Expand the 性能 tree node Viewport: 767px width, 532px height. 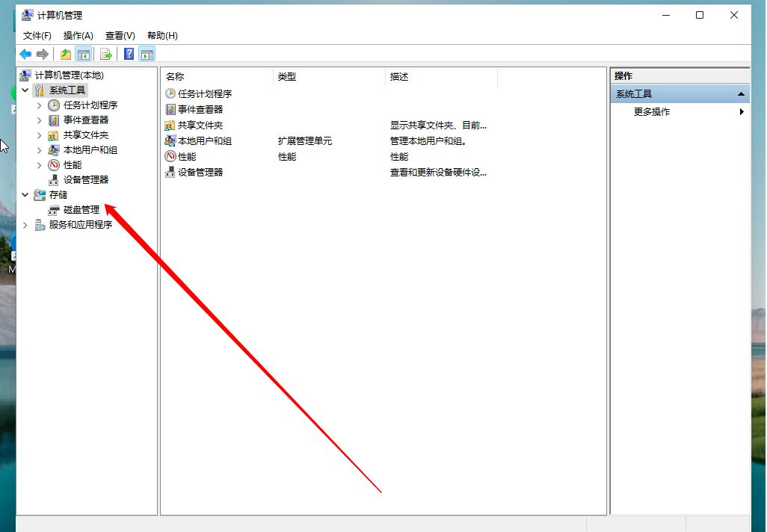(39, 165)
